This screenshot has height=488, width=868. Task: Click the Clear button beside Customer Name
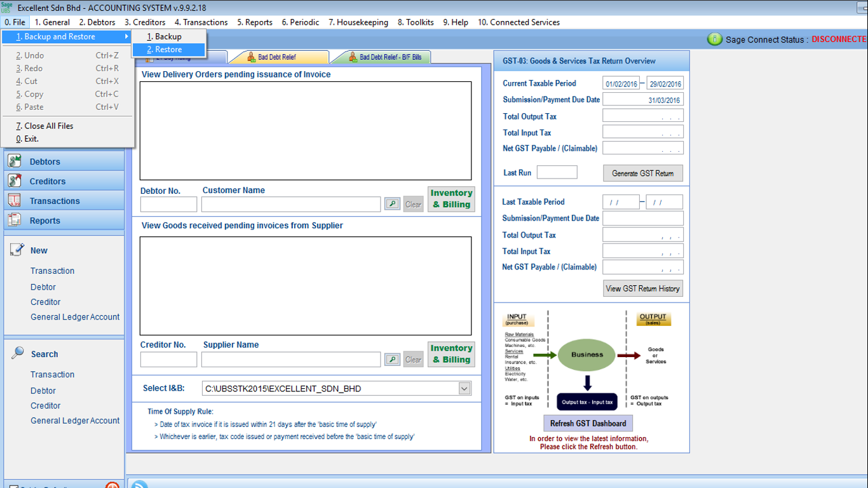coord(413,204)
